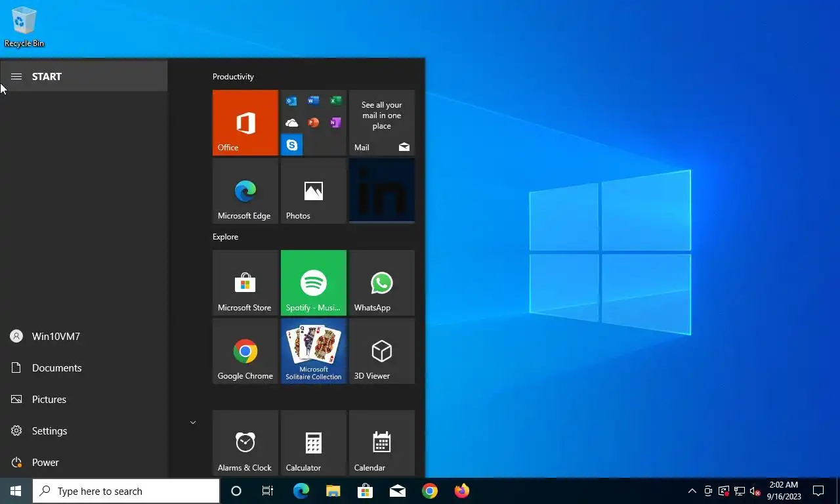Click the Productivity group heading

[x=233, y=77]
